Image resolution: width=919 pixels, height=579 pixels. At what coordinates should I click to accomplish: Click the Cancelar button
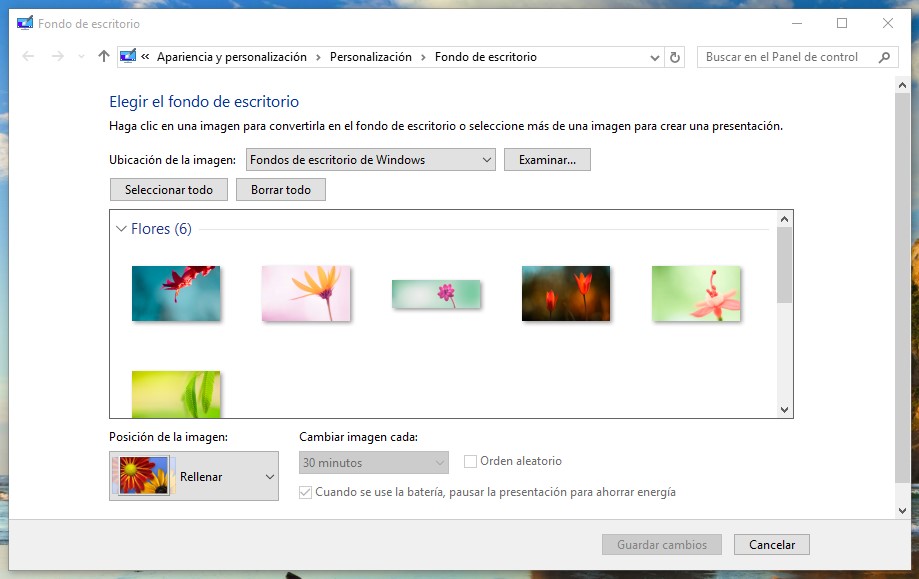[x=771, y=544]
